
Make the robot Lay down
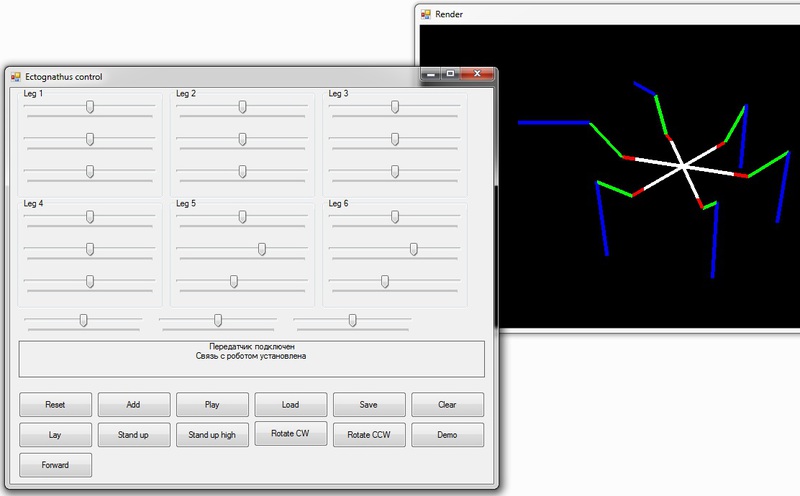(x=56, y=435)
